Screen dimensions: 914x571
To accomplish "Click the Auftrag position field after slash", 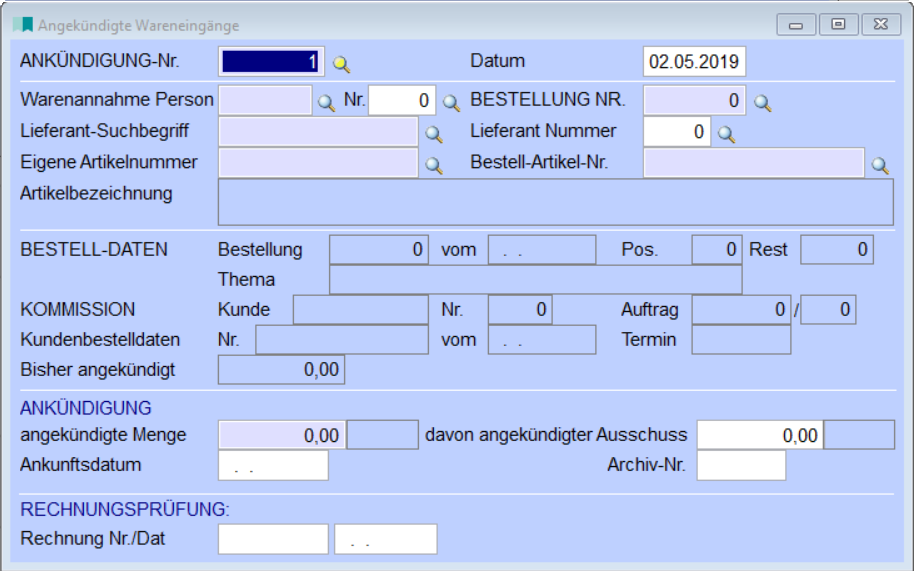I will pos(828,310).
